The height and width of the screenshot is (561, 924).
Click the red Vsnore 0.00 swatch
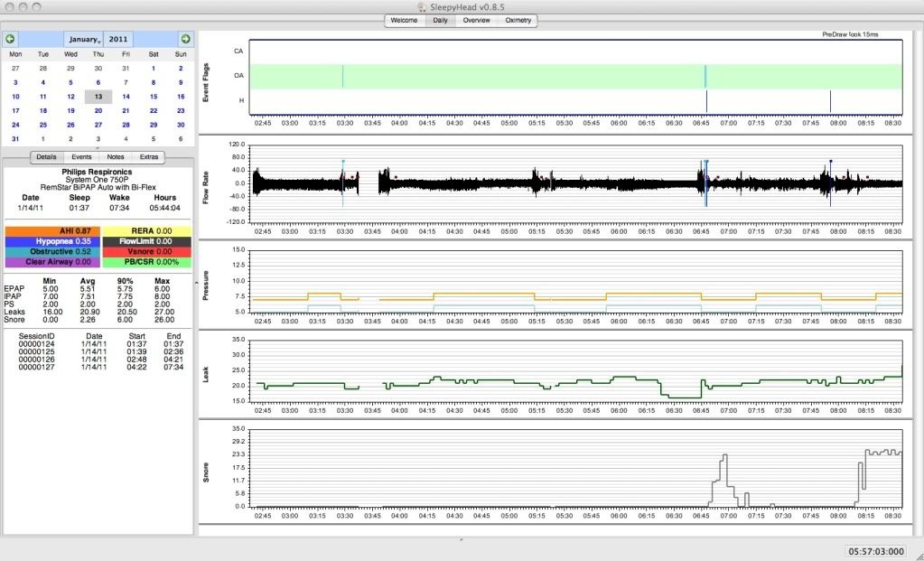click(x=146, y=252)
